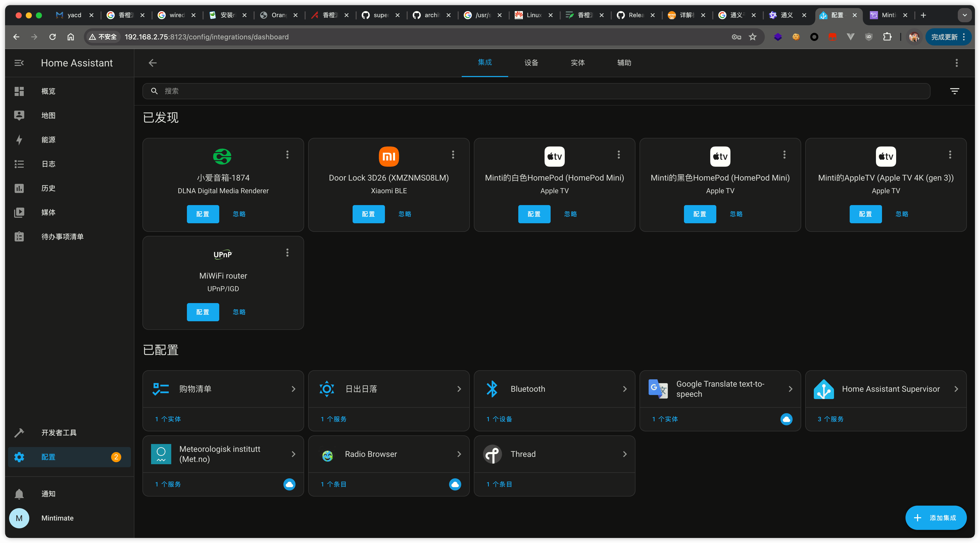Click 忽略 on Minti的AppleTV card
This screenshot has width=980, height=543.
click(902, 214)
